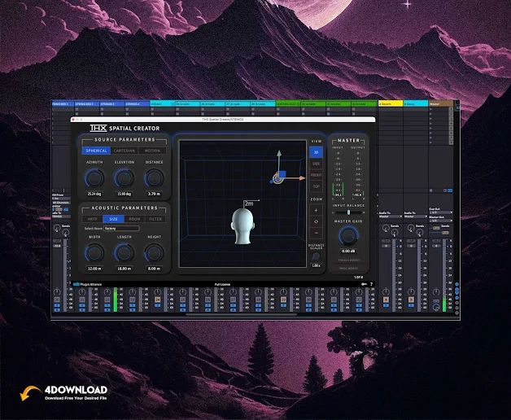This screenshot has width=511, height=420.
Task: Click the Master Gain knob
Action: [x=348, y=235]
